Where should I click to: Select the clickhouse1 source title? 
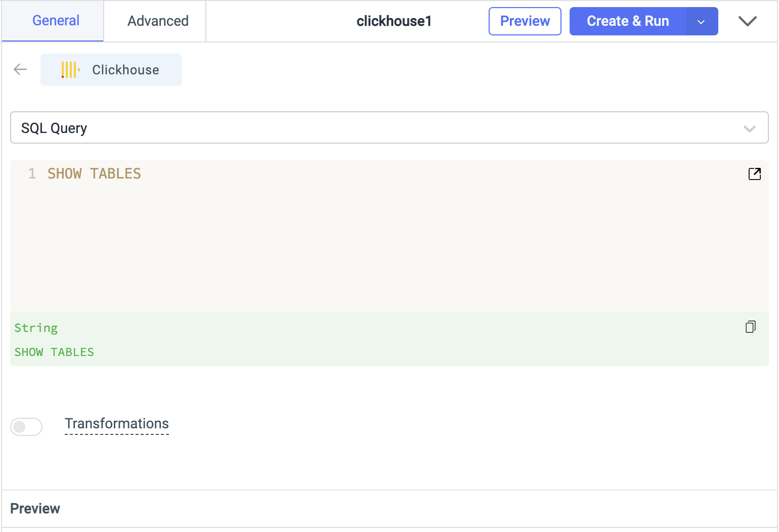(x=394, y=21)
